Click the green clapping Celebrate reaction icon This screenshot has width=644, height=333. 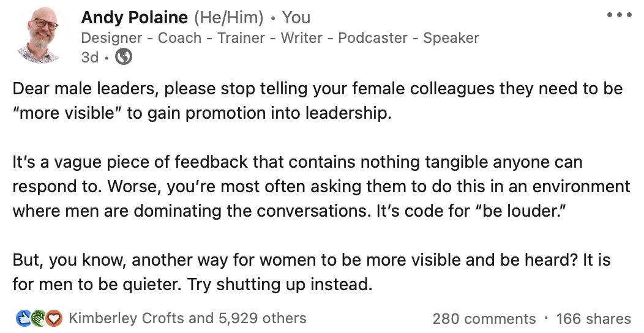pos(38,318)
